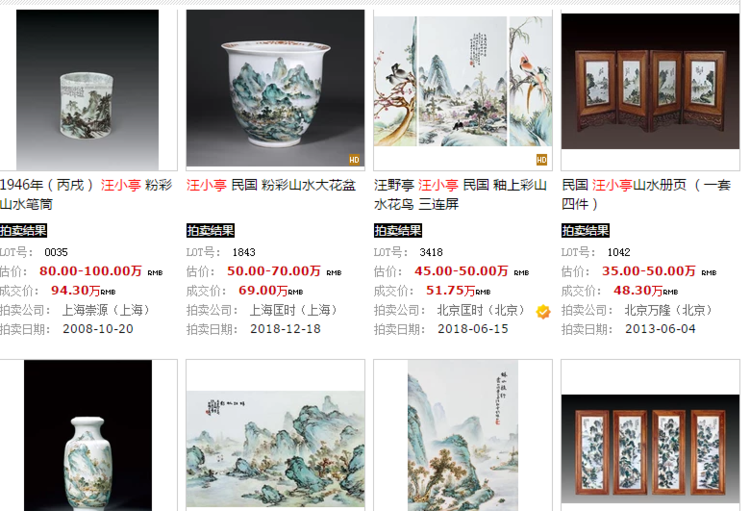Image resolution: width=750 pixels, height=511 pixels.
Task: Open the wide mountain landscape plaque image
Action: (x=276, y=449)
